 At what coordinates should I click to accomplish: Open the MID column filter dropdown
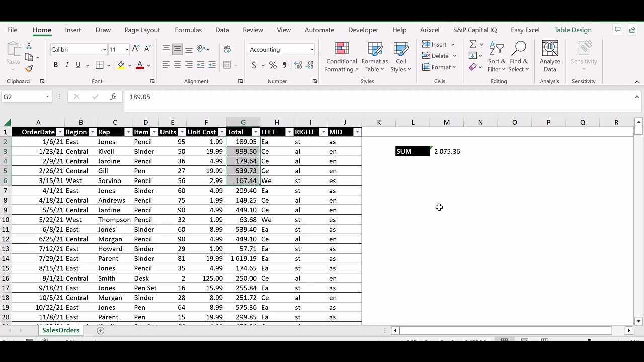[357, 132]
